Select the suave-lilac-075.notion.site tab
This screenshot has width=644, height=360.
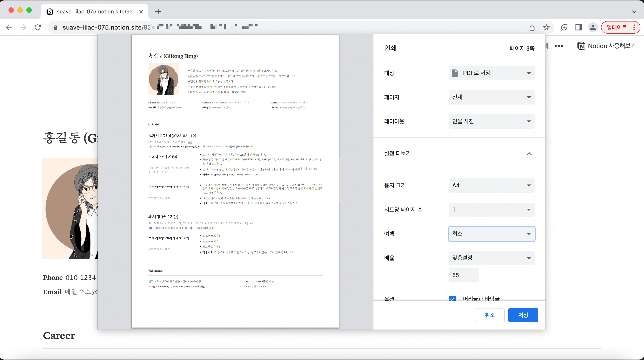coord(94,11)
